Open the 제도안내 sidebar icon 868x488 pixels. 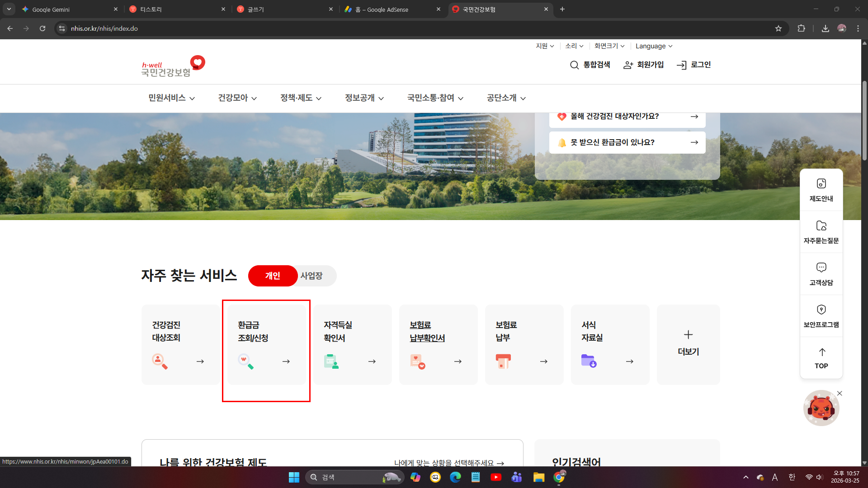[x=821, y=190]
